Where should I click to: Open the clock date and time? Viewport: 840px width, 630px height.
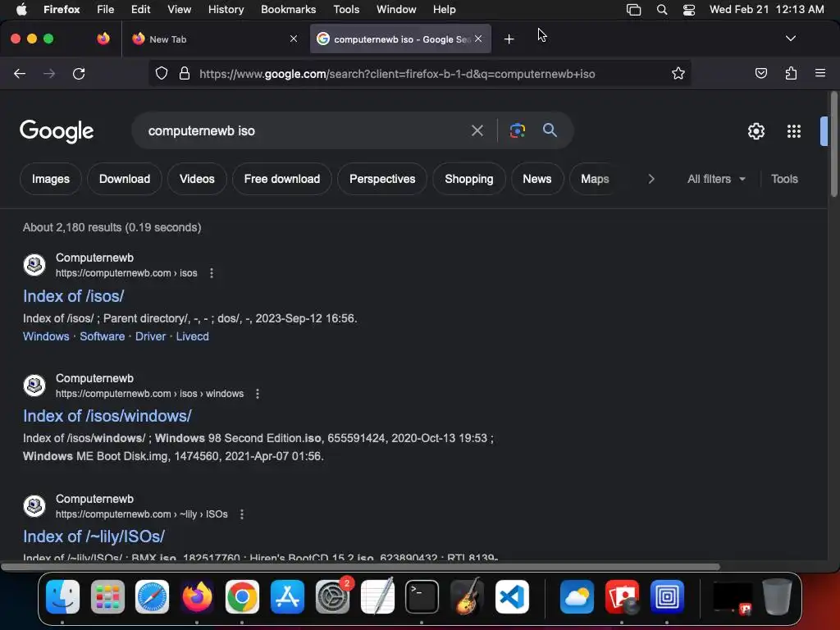tap(767, 10)
